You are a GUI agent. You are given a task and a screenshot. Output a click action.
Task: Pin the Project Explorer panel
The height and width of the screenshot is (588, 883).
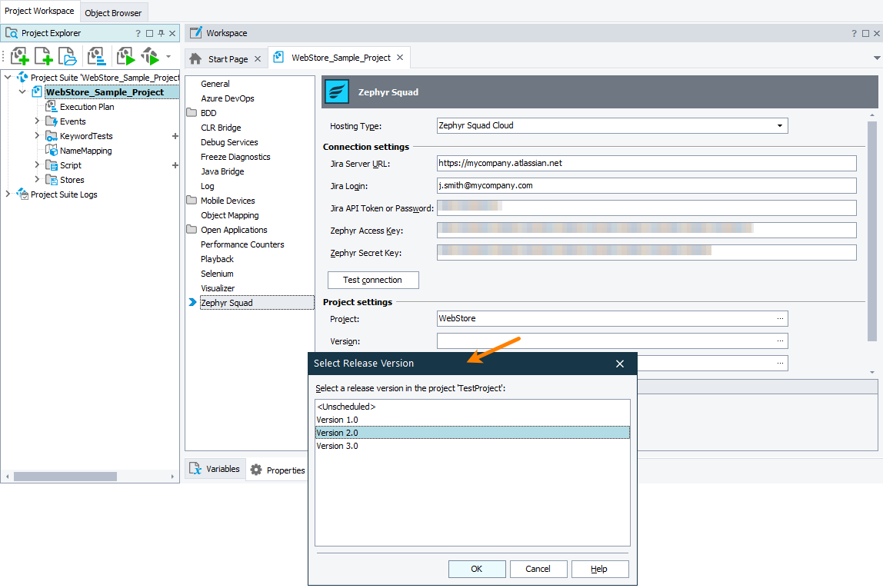point(160,32)
